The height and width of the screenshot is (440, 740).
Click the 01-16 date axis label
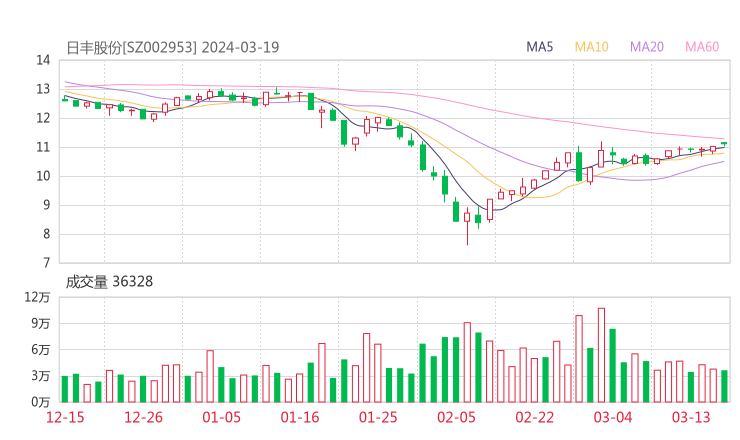pyautogui.click(x=300, y=417)
